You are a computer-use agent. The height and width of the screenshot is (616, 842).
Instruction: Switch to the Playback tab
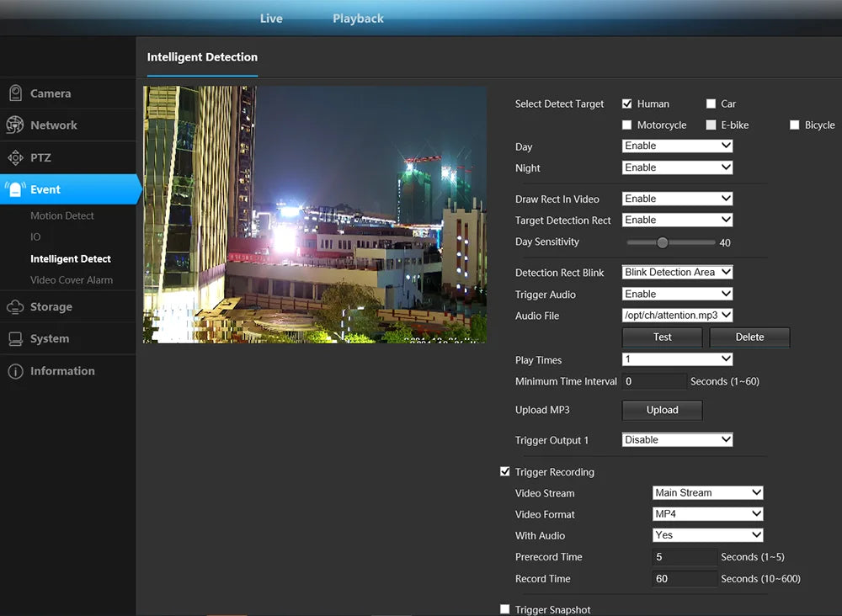pos(358,17)
